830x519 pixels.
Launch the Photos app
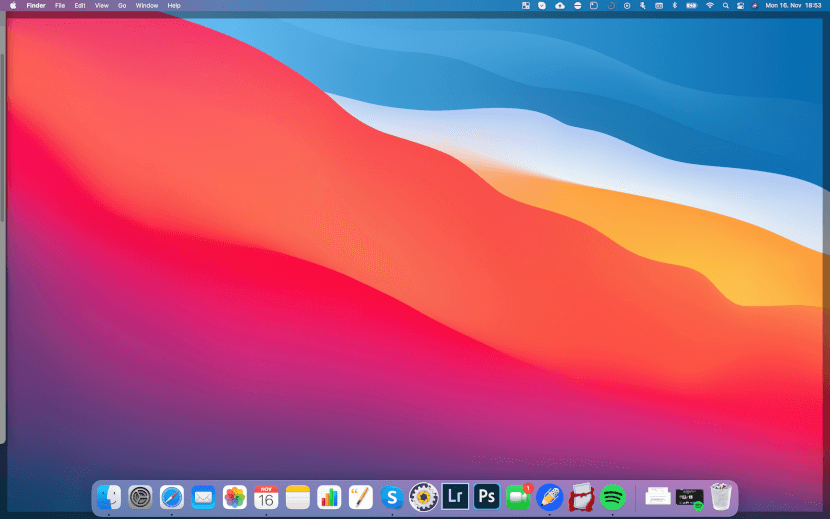click(235, 497)
